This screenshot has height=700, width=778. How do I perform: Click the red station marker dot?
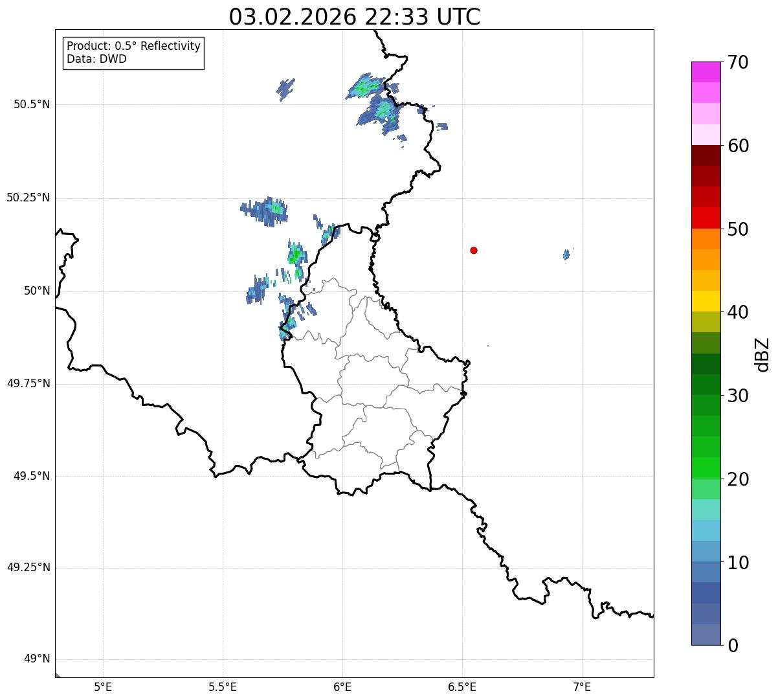tap(474, 250)
